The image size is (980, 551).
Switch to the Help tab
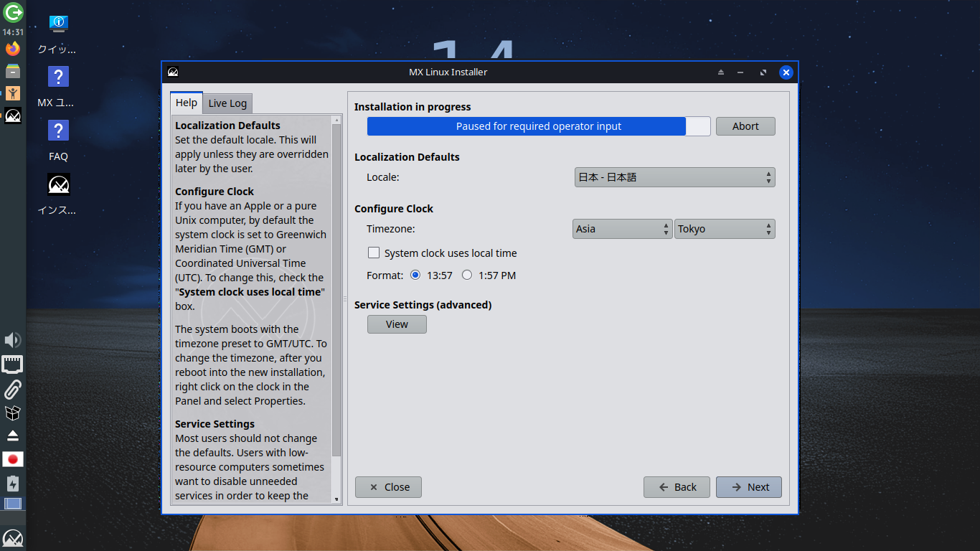point(187,103)
